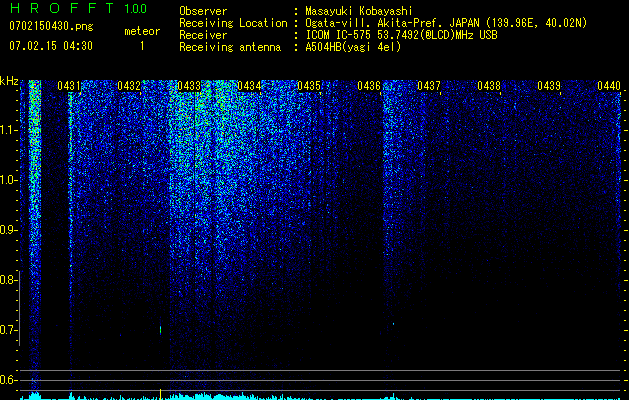Viewport: 629px width, 400px height.
Task: Click the small echo dot near 0436
Action: pyautogui.click(x=394, y=323)
